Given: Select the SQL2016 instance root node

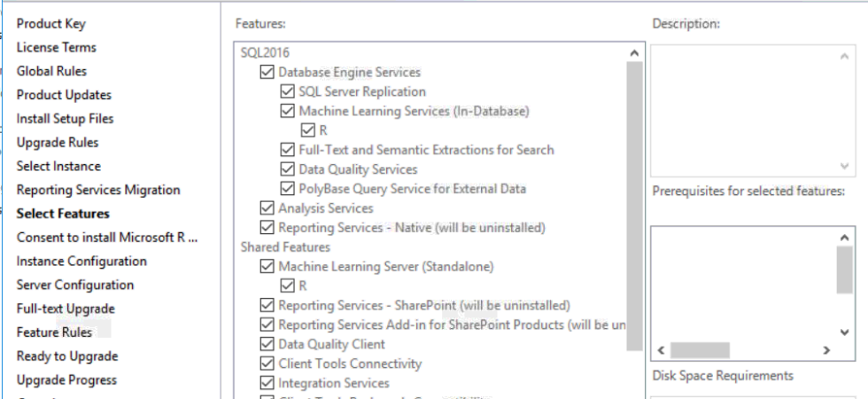Looking at the screenshot, I should point(265,53).
